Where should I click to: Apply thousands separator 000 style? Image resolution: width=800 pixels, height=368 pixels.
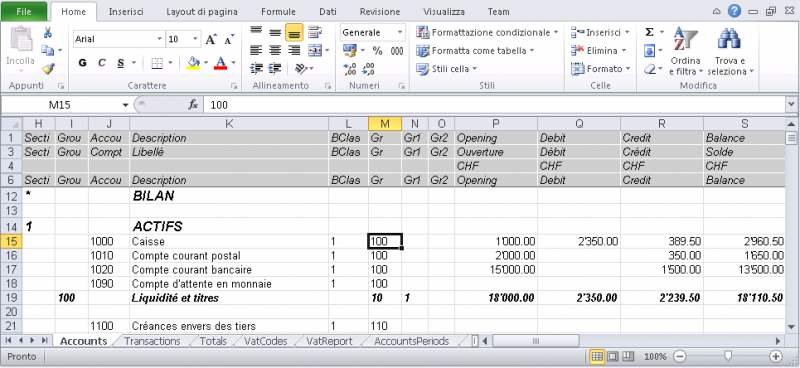point(397,51)
